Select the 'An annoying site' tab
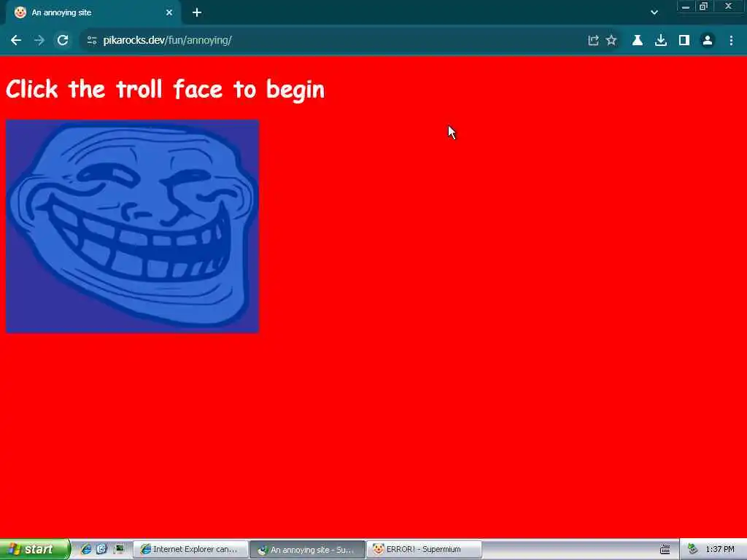The width and height of the screenshot is (747, 560). tap(93, 13)
